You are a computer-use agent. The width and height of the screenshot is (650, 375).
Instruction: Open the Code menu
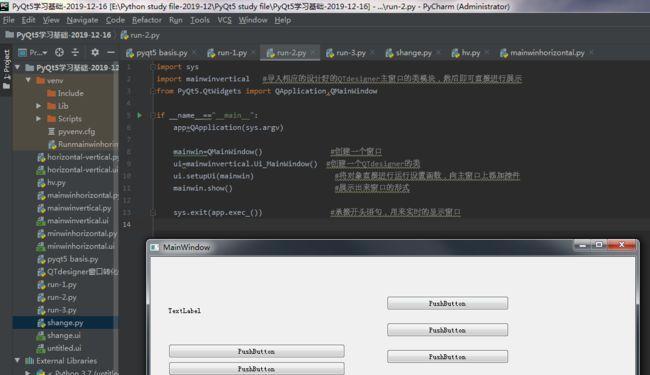click(x=115, y=20)
